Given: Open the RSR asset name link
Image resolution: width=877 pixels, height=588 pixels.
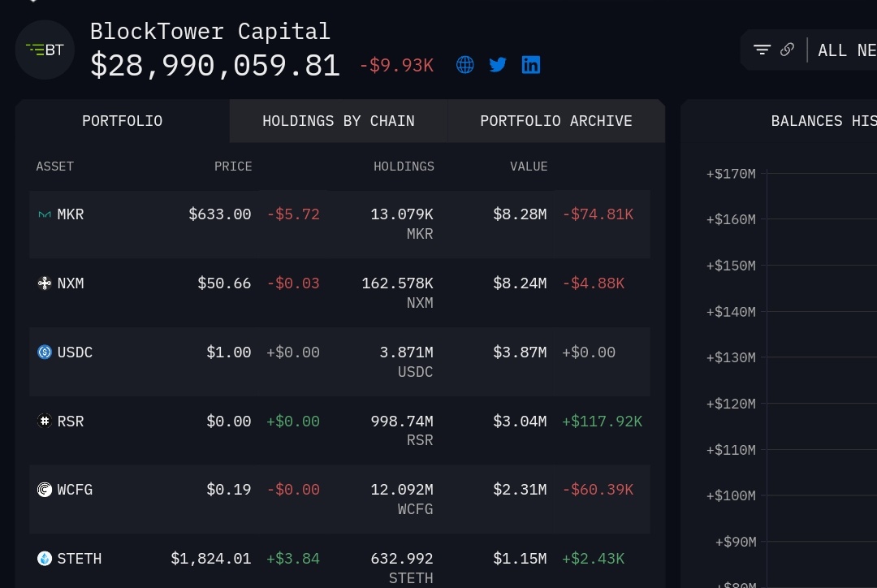Looking at the screenshot, I should (x=71, y=421).
